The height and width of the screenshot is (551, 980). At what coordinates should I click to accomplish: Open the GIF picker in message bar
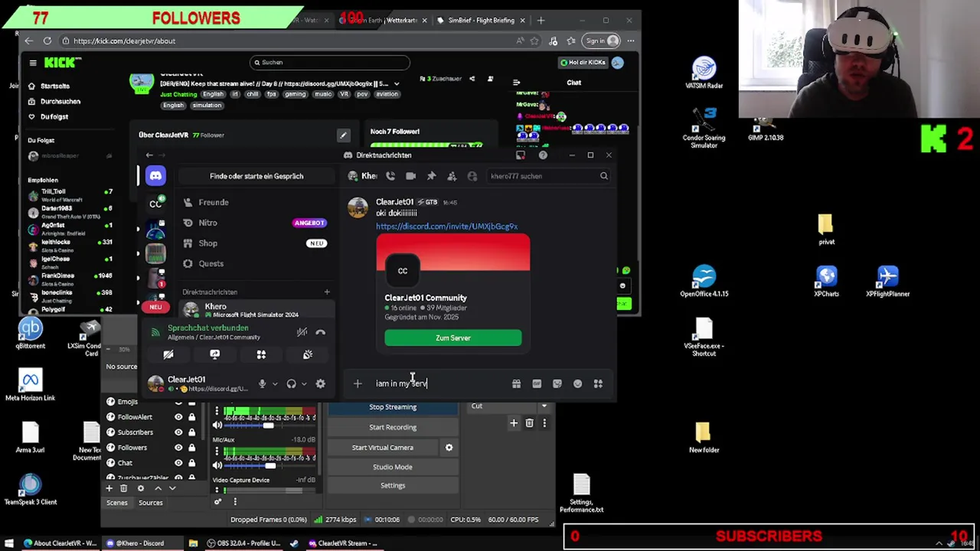pyautogui.click(x=537, y=383)
